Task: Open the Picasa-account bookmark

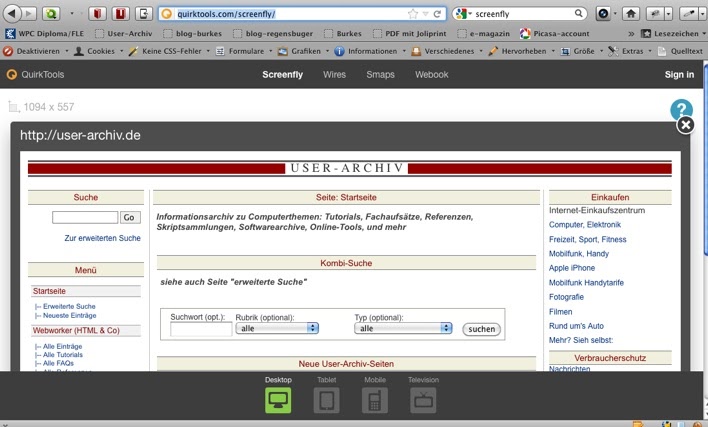Action: point(554,33)
